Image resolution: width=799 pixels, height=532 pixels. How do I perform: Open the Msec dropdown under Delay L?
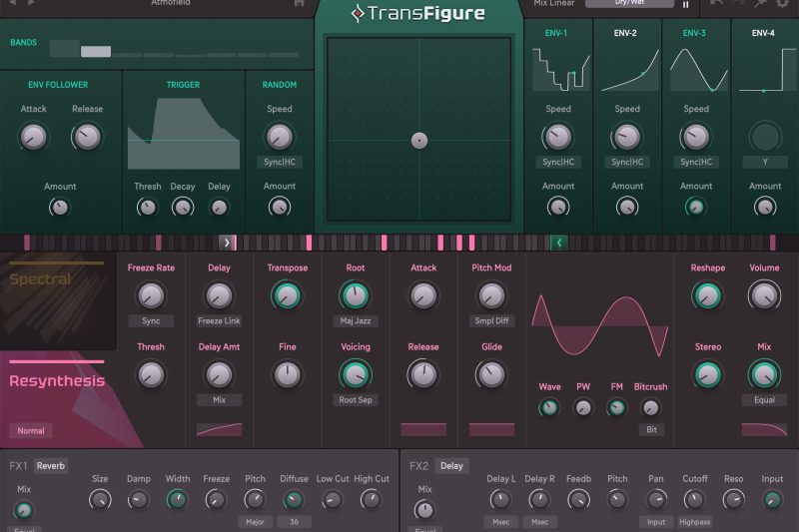(501, 522)
